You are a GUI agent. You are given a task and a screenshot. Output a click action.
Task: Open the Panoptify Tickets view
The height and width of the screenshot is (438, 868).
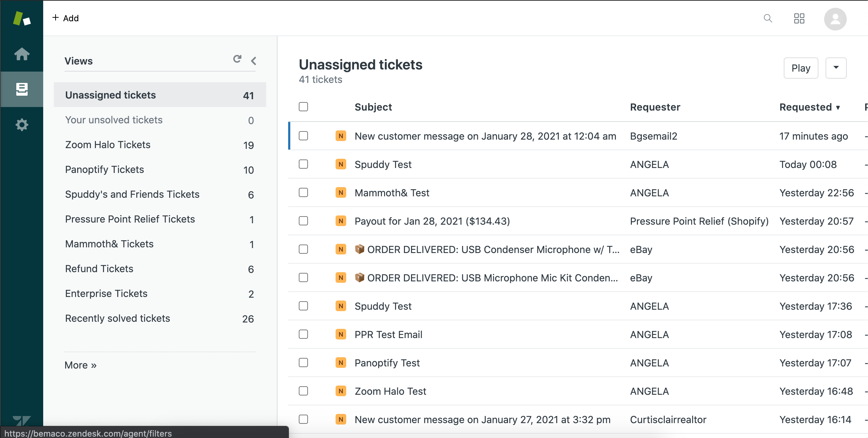104,169
